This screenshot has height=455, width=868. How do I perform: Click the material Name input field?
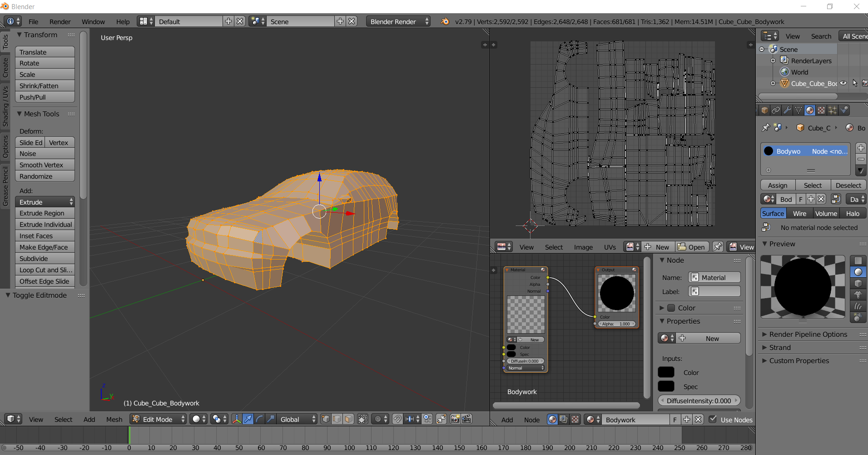click(x=715, y=278)
